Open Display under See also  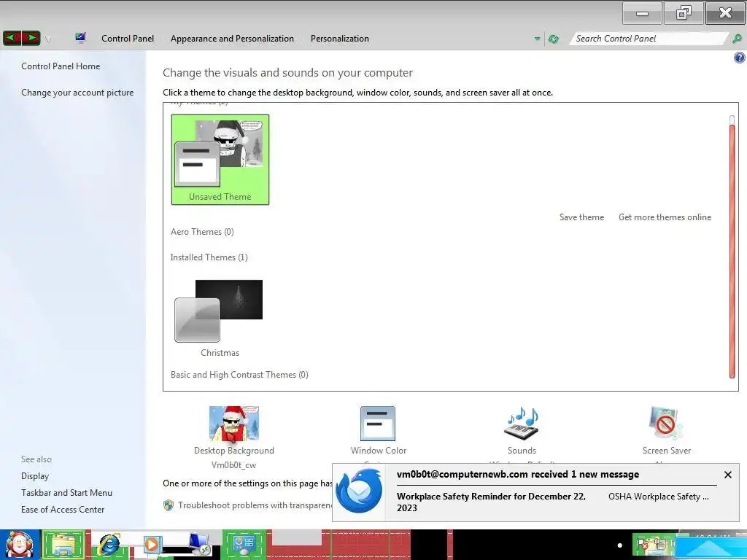click(x=35, y=476)
